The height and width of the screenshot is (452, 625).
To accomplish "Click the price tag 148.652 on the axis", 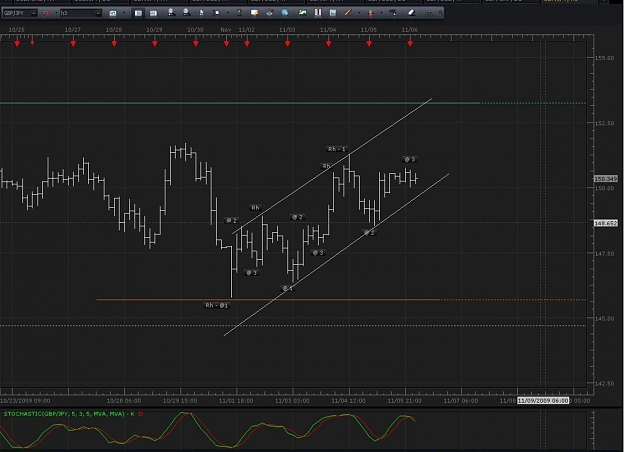I will point(605,224).
